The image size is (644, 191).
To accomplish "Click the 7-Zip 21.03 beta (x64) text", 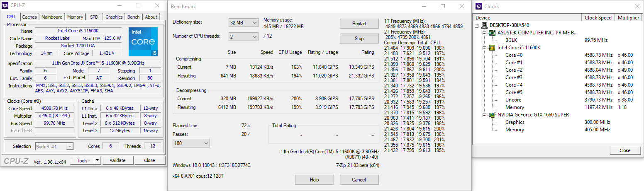I will 357,165.
